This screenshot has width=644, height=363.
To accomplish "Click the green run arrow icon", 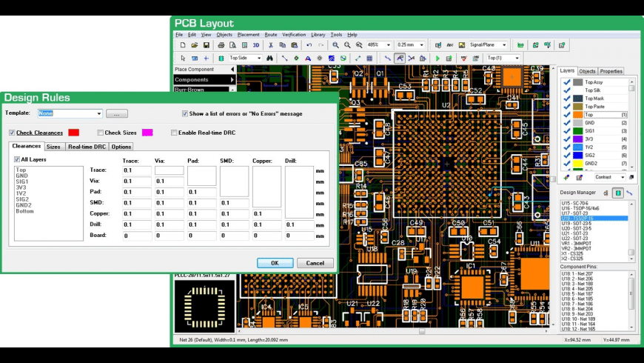I will coord(437,58).
